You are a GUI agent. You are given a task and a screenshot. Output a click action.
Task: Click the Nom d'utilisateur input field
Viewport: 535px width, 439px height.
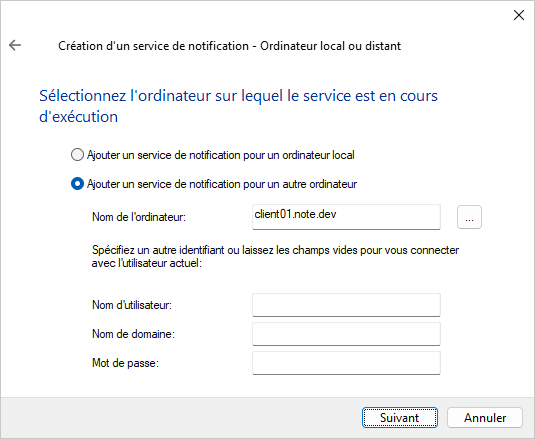tap(346, 305)
